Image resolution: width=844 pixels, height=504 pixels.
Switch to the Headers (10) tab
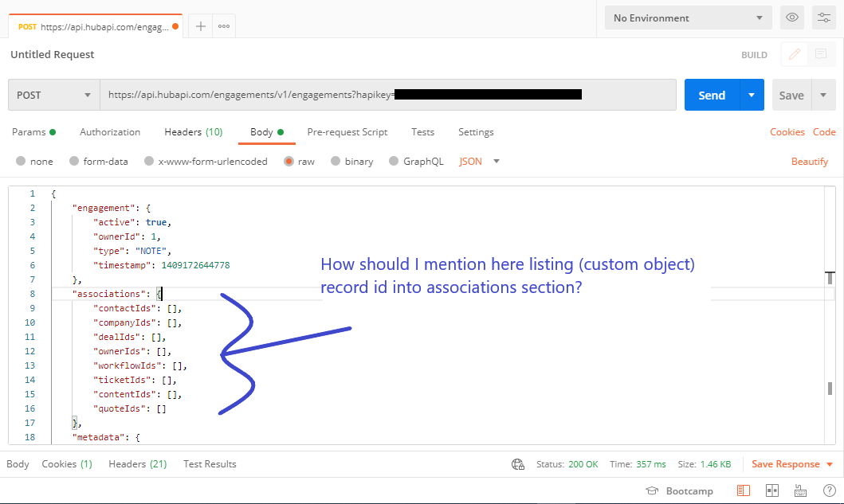point(193,132)
